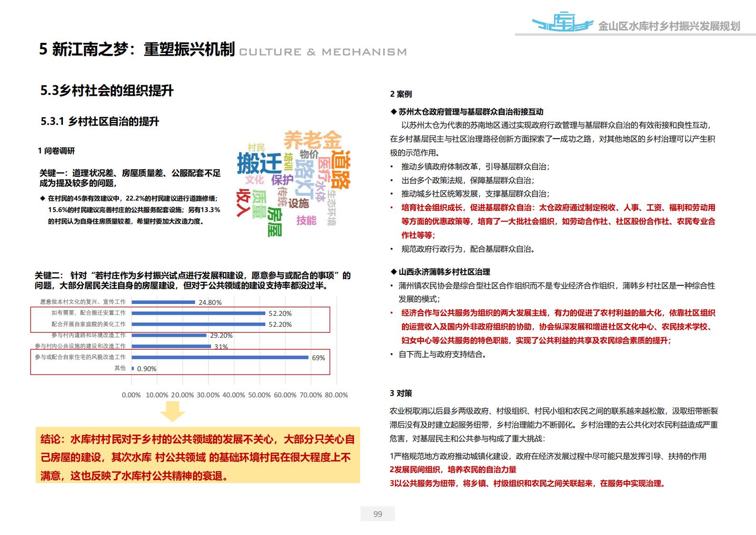Click green word 村民 in word cloud
Viewport: 756px width, 535px height.
256,147
